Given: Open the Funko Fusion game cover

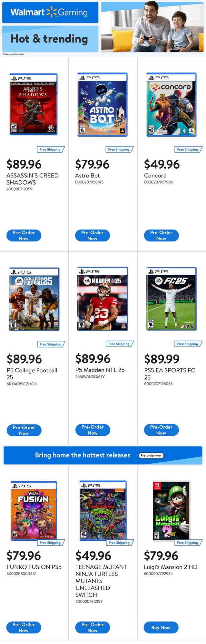Looking at the screenshot, I should click(x=34, y=510).
